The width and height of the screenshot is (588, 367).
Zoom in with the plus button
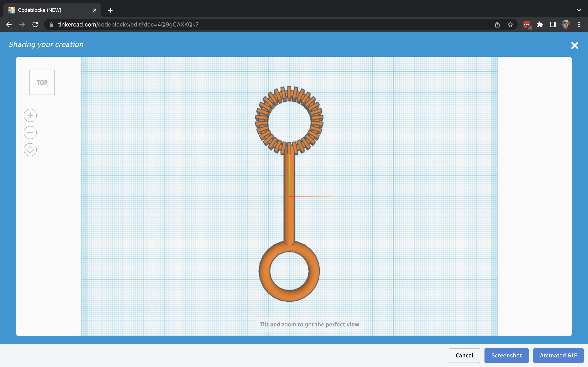pyautogui.click(x=30, y=116)
